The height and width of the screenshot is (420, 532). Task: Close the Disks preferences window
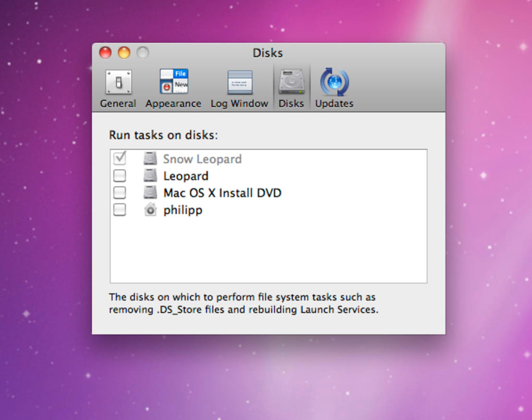coord(105,53)
